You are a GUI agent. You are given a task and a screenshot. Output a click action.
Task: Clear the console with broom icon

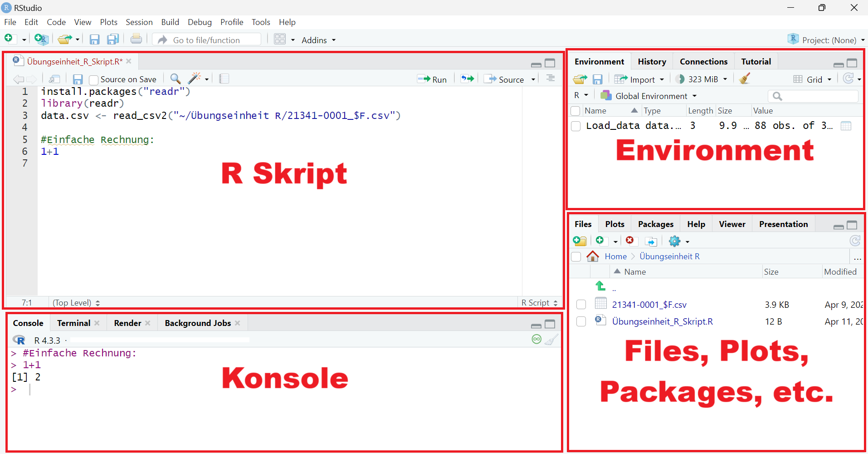(551, 340)
